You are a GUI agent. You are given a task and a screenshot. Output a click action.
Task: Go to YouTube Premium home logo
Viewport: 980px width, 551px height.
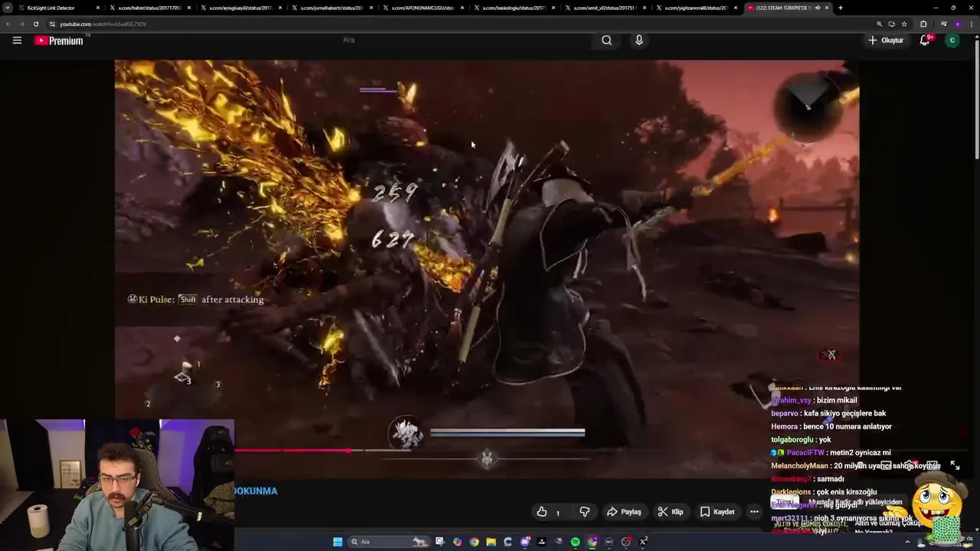point(59,41)
